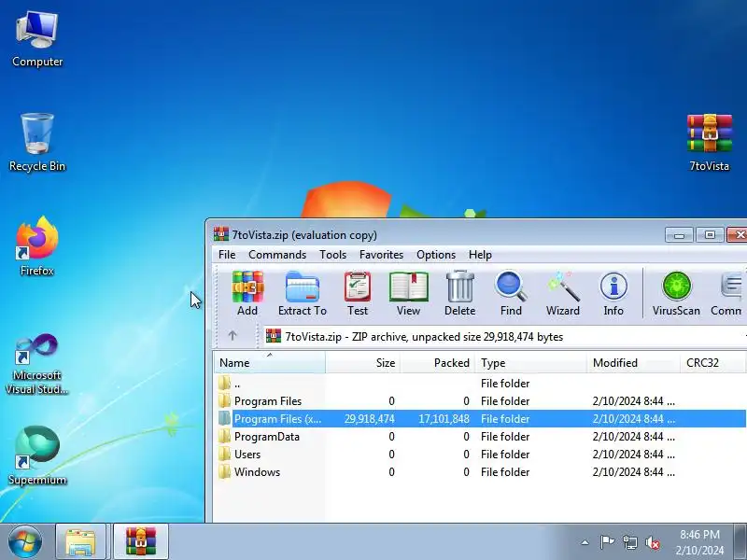Sort the list by the Name column
Screen dimensions: 747x560
[270, 362]
